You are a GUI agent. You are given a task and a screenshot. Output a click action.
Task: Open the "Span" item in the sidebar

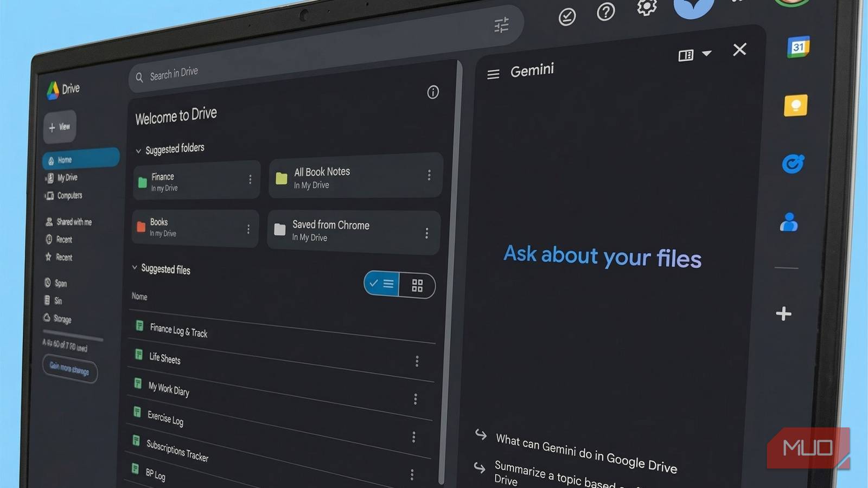click(55, 282)
